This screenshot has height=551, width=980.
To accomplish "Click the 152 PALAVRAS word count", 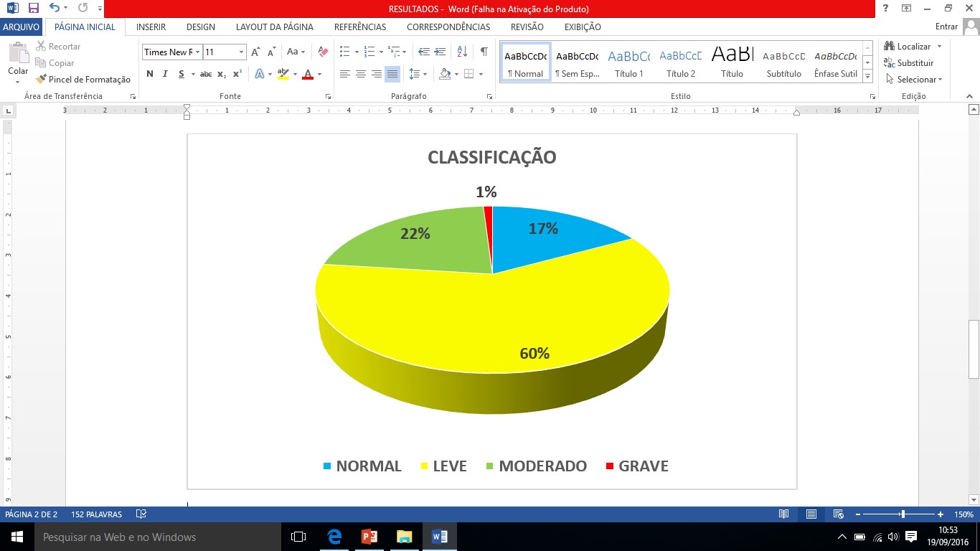I will [x=96, y=514].
